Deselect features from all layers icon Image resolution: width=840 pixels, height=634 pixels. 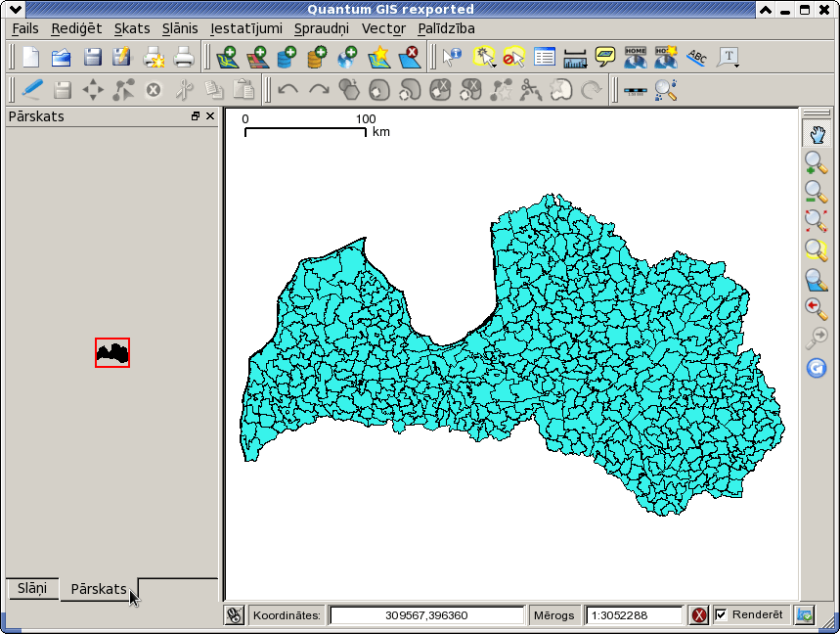tap(513, 58)
